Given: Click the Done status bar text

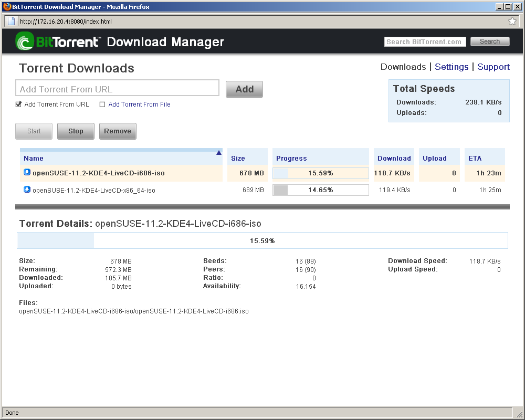Looking at the screenshot, I should tap(12, 413).
